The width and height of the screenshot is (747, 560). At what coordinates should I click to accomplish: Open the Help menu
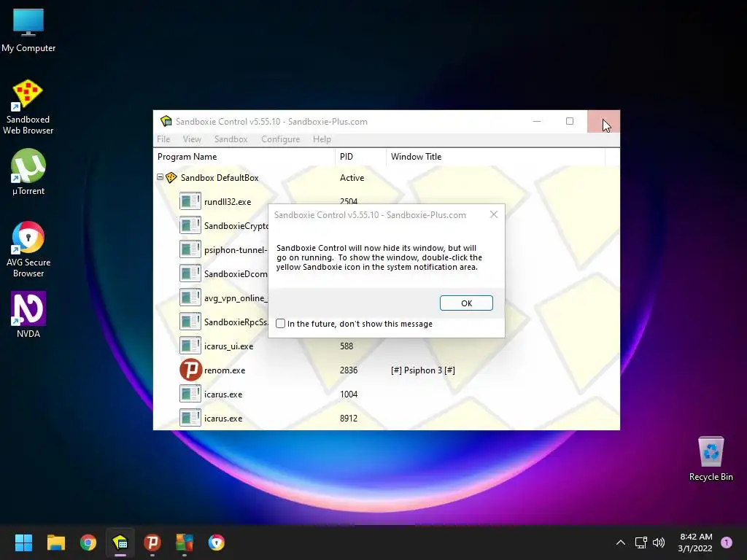[322, 139]
